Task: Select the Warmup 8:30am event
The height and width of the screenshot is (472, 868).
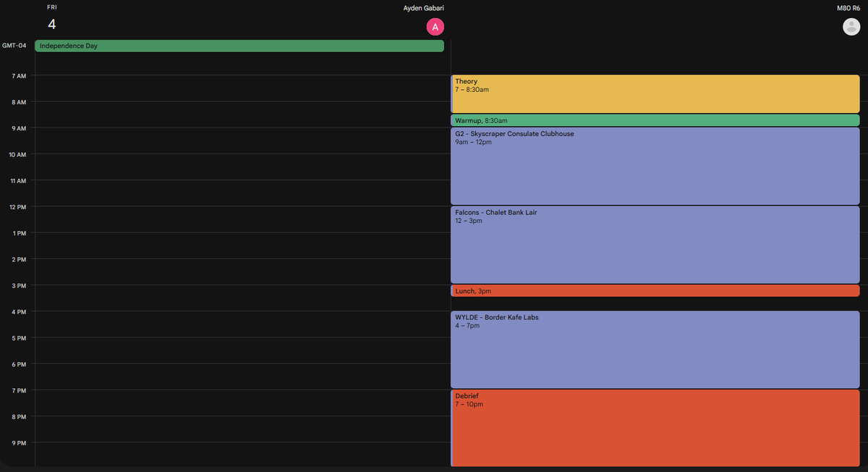Action: pyautogui.click(x=655, y=120)
